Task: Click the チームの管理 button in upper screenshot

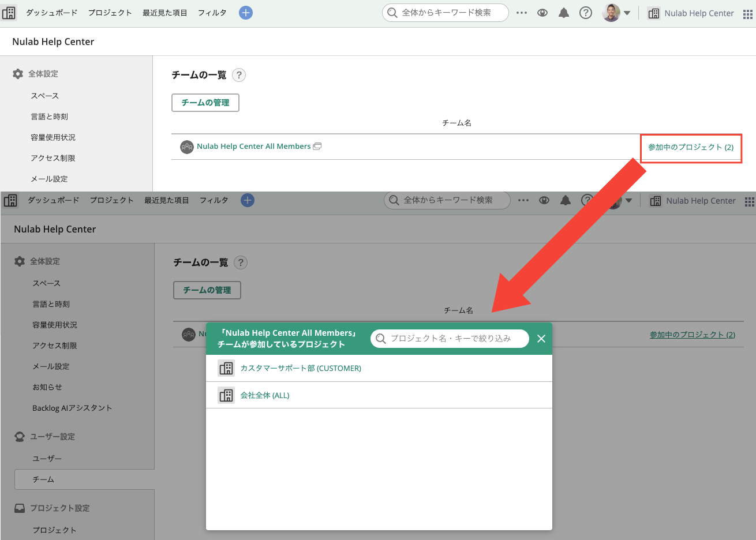Action: click(x=205, y=103)
